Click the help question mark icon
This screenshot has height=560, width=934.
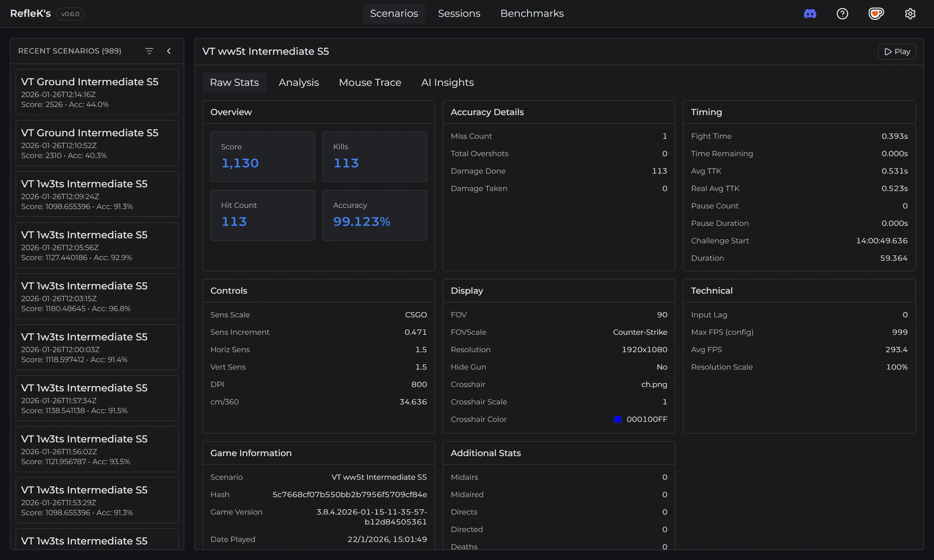pos(842,14)
